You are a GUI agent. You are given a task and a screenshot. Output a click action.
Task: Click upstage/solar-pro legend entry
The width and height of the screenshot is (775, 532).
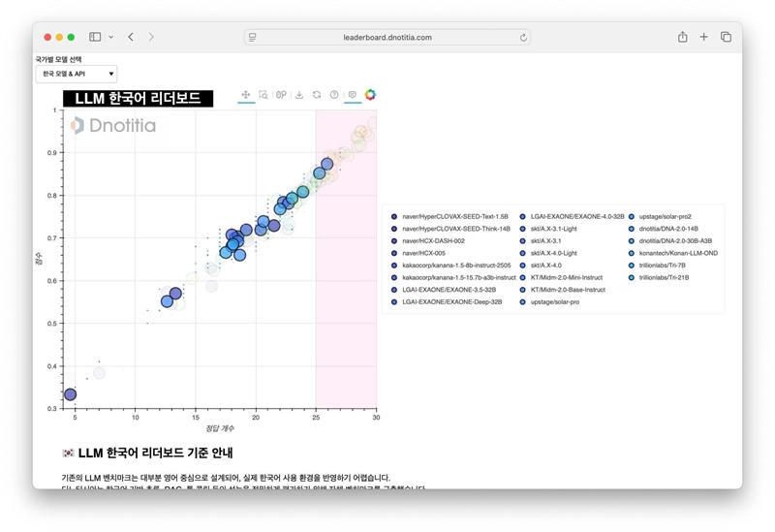point(549,302)
